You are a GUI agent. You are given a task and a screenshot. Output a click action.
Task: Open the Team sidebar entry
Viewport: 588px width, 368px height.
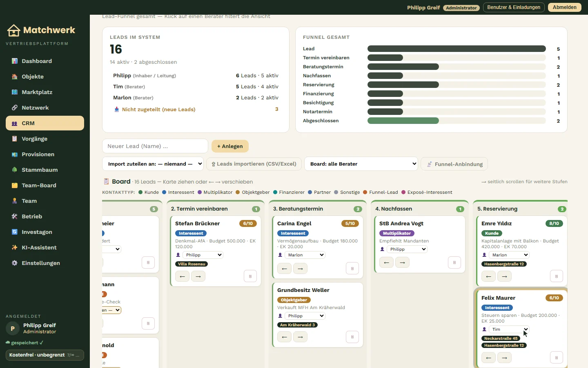tap(45, 201)
